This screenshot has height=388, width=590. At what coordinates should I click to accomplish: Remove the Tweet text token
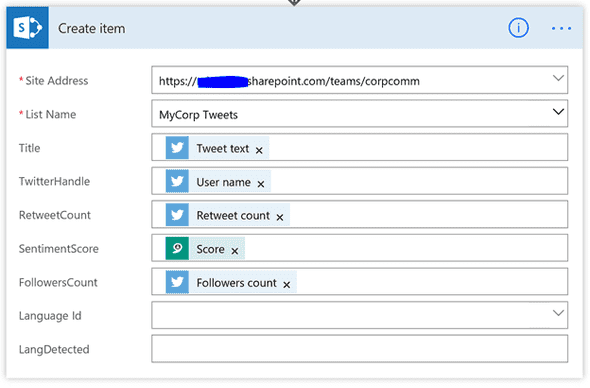point(259,150)
